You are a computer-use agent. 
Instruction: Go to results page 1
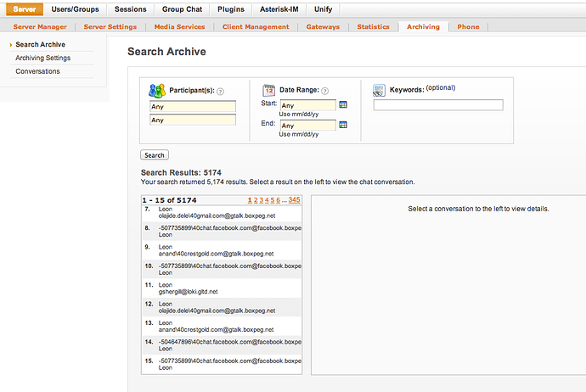[x=250, y=200]
